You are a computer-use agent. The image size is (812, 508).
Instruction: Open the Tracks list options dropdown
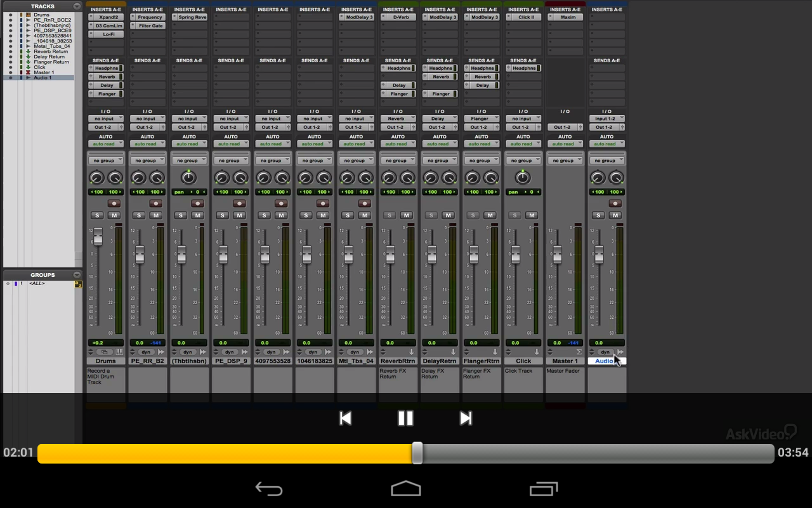pyautogui.click(x=77, y=6)
